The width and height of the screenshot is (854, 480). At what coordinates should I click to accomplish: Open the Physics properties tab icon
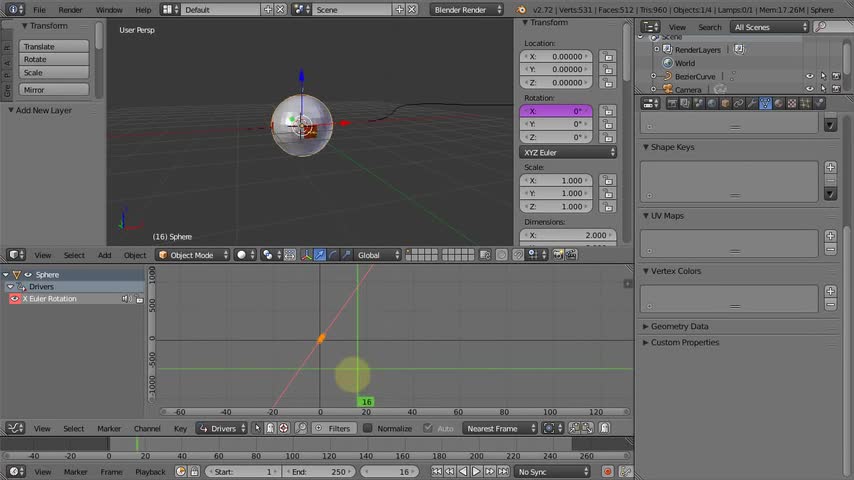(x=819, y=104)
